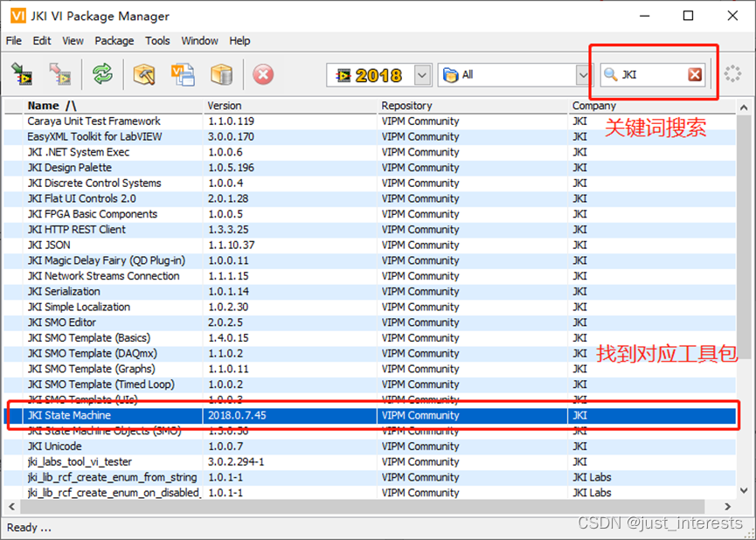The width and height of the screenshot is (756, 540).
Task: Open the VI Package Builder hammer icon
Action: 143,74
